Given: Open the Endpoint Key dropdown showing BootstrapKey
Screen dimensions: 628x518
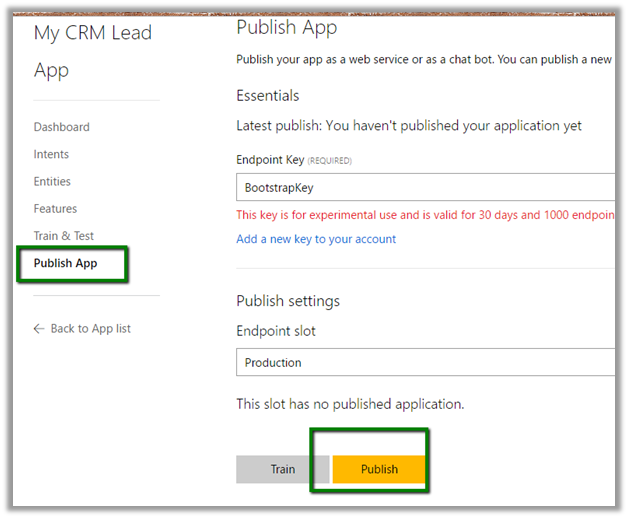Looking at the screenshot, I should tap(425, 187).
